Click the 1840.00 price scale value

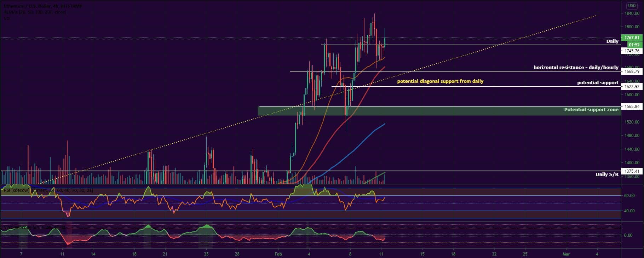(x=632, y=13)
